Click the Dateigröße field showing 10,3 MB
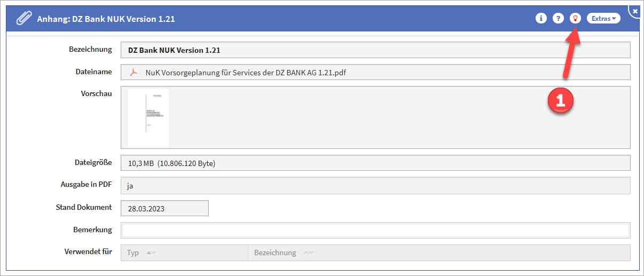This screenshot has width=644, height=276. click(x=375, y=163)
